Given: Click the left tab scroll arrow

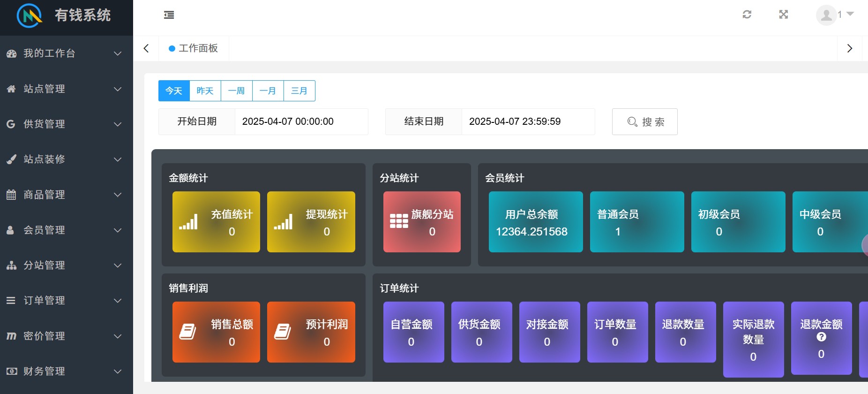Looking at the screenshot, I should [146, 48].
